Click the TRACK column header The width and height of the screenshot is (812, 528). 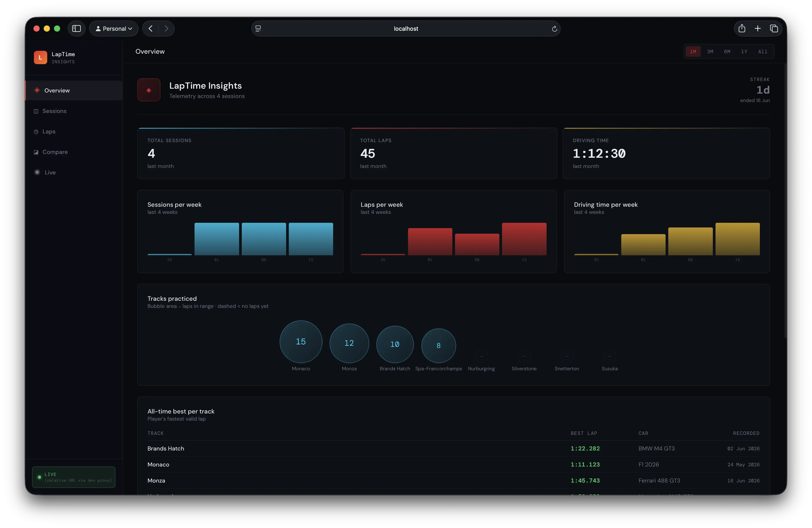[x=156, y=433]
